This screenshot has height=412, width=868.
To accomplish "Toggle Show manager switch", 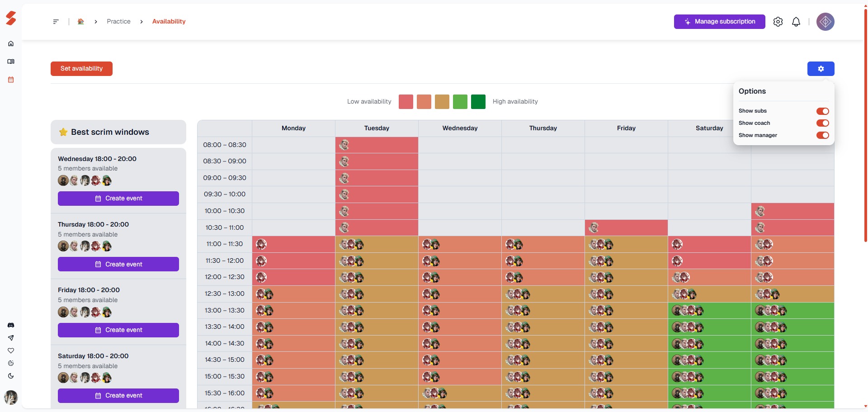I will click(x=822, y=135).
